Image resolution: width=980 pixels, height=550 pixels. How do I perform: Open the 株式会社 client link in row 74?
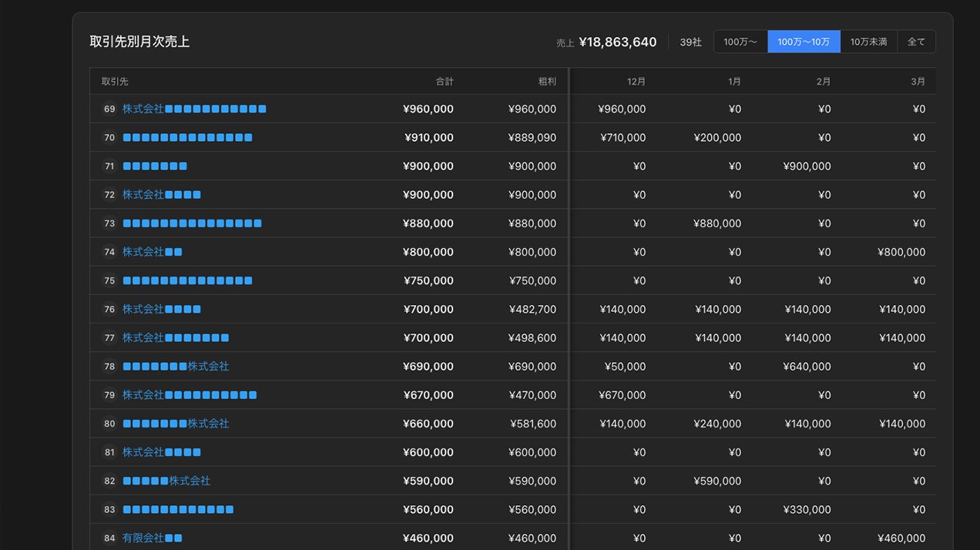coord(153,252)
